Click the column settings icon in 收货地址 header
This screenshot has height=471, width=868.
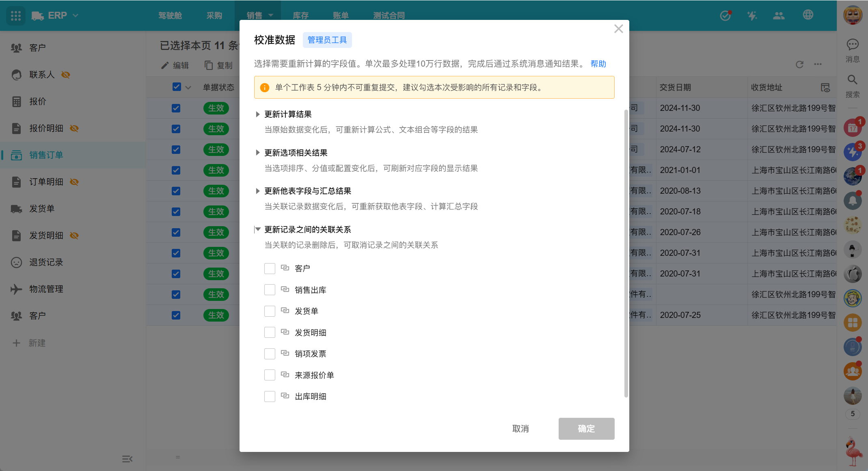click(x=825, y=87)
